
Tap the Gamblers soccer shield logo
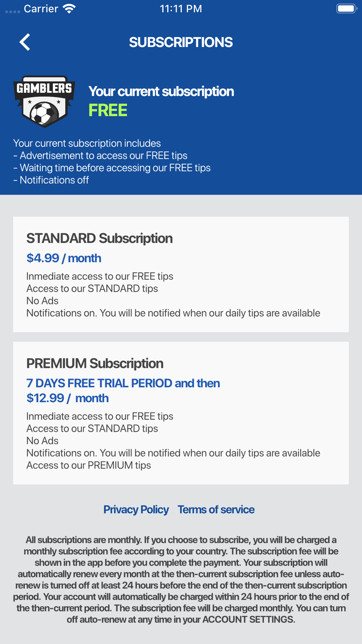(44, 101)
